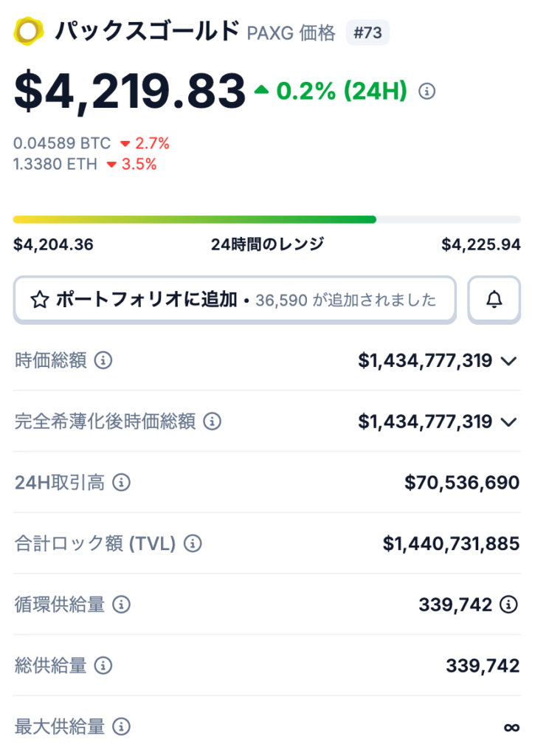Click info icon beside 24H取引高
Screen dimensions: 549x756
121,483
